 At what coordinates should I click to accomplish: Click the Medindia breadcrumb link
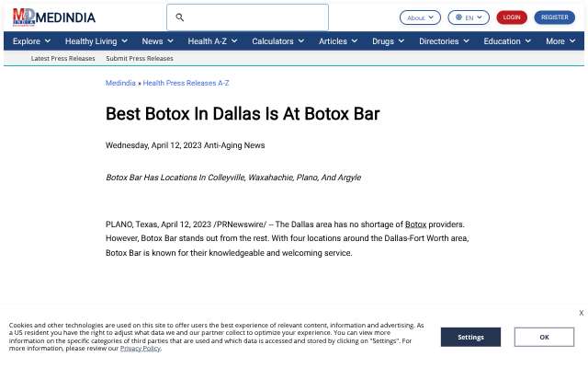(x=120, y=83)
